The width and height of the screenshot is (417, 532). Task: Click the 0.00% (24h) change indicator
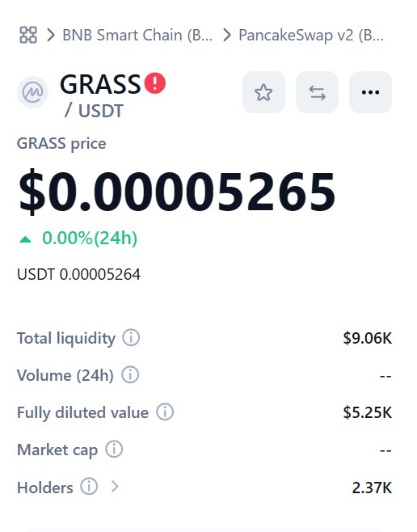78,239
